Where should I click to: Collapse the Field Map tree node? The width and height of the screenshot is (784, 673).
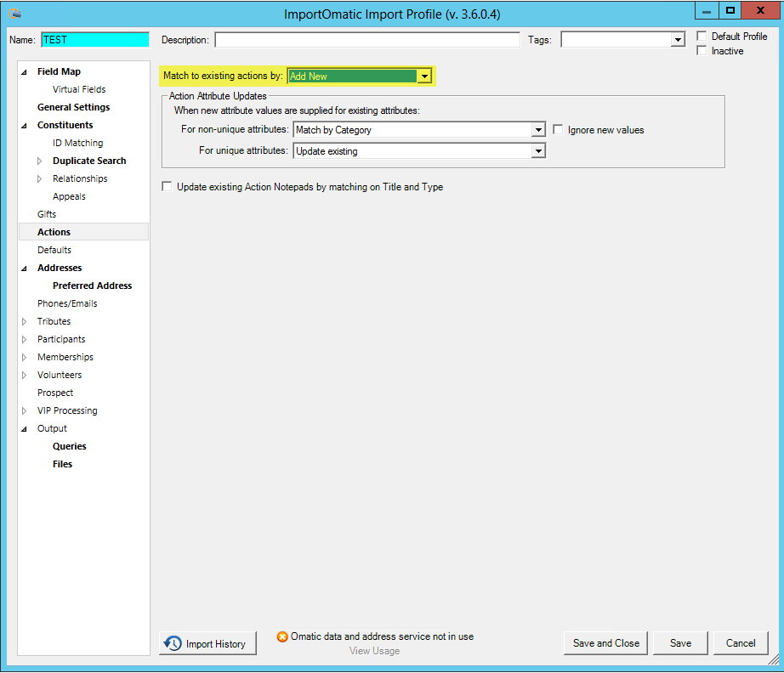pos(24,72)
